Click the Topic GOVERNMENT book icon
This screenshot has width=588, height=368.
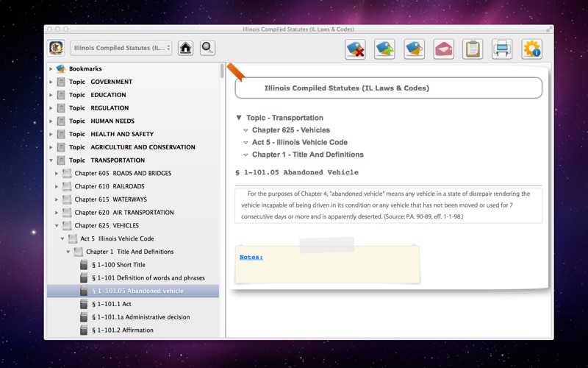tap(61, 82)
